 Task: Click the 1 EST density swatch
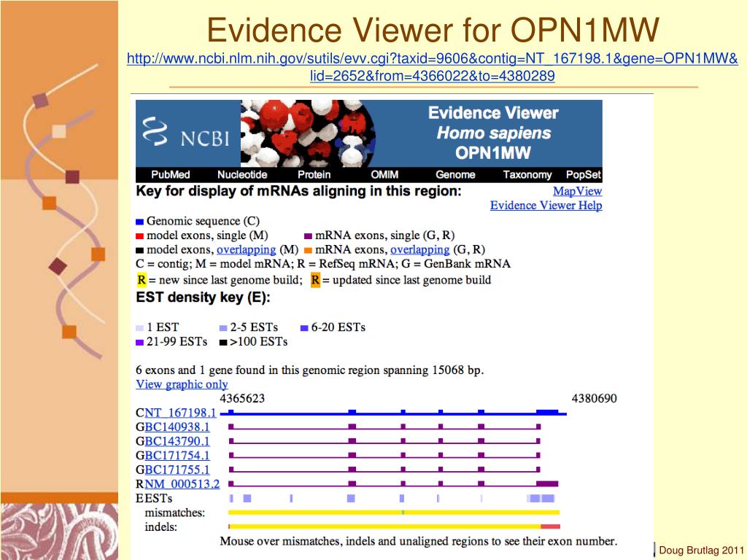139,328
